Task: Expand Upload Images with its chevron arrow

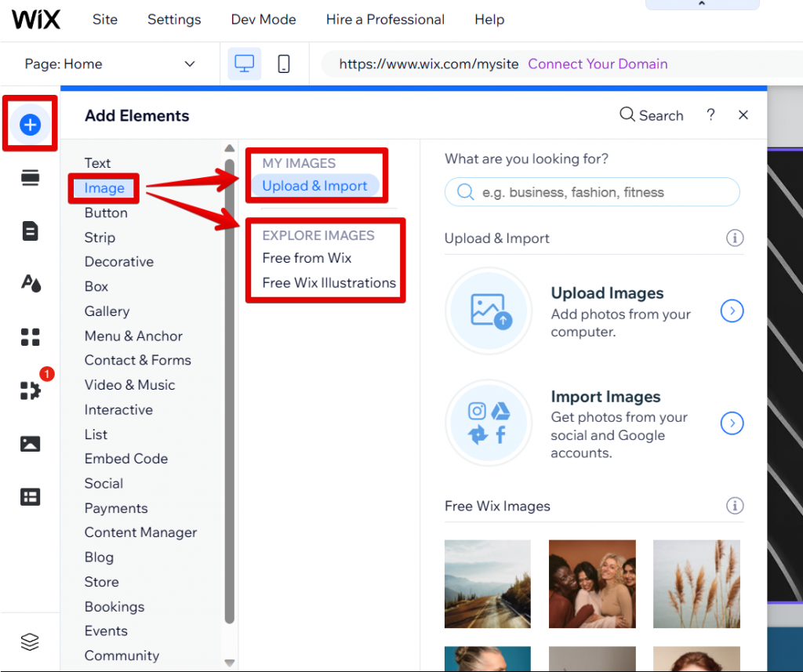Action: click(732, 311)
